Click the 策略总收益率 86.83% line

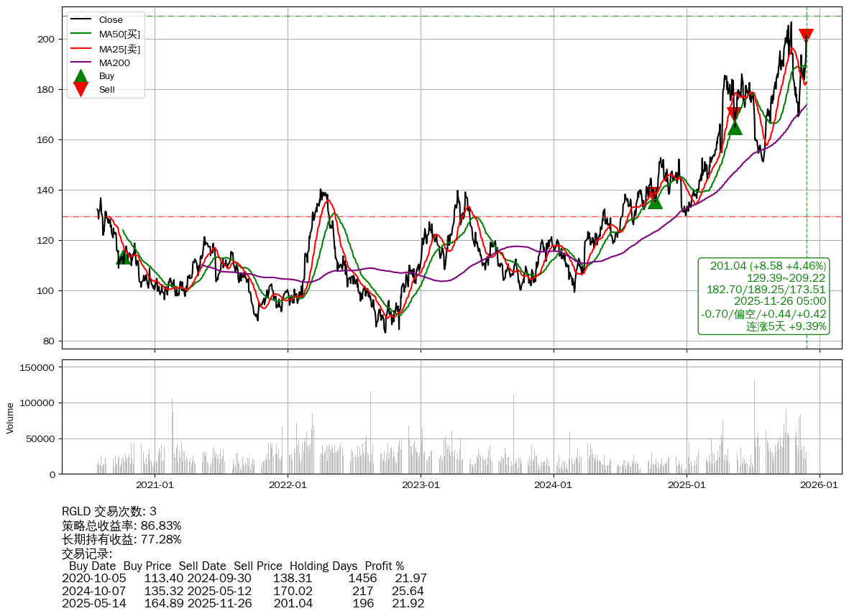121,525
